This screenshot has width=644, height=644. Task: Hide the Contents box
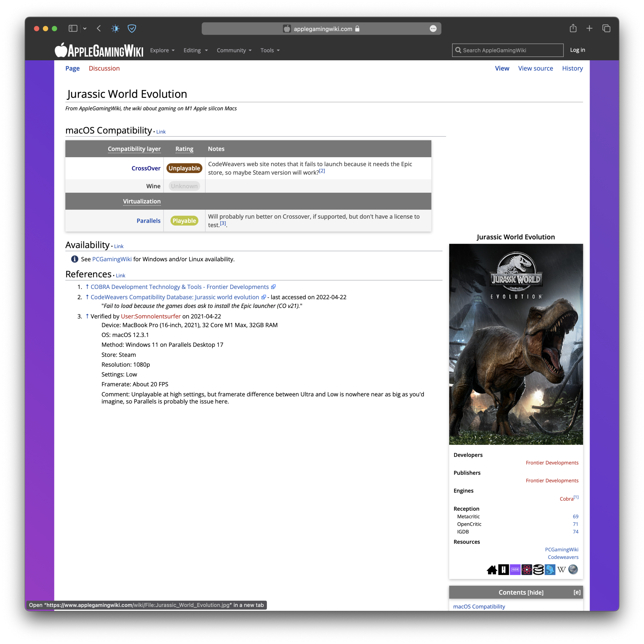click(535, 593)
